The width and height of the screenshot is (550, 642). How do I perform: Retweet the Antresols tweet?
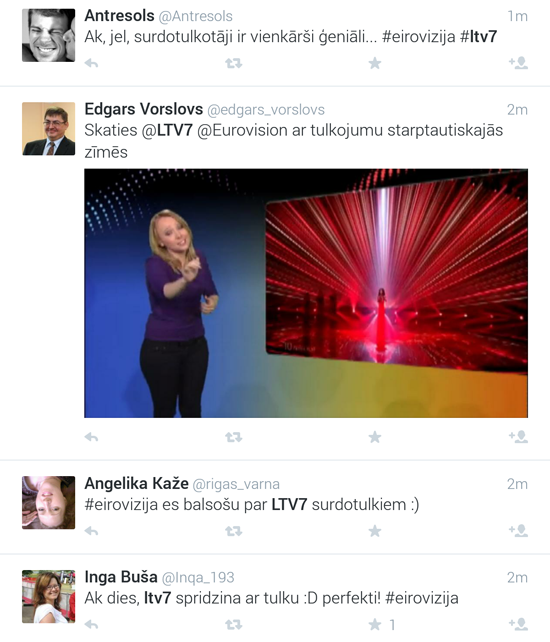click(233, 63)
